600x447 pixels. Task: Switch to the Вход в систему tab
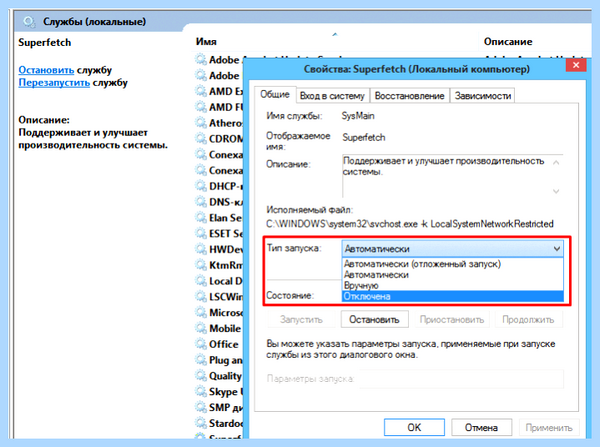click(x=332, y=96)
